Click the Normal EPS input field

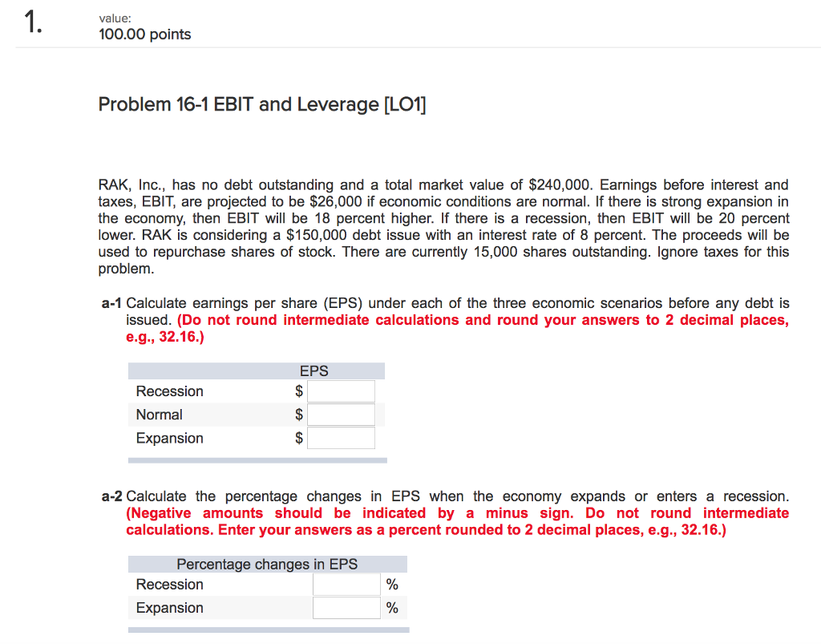pyautogui.click(x=342, y=414)
